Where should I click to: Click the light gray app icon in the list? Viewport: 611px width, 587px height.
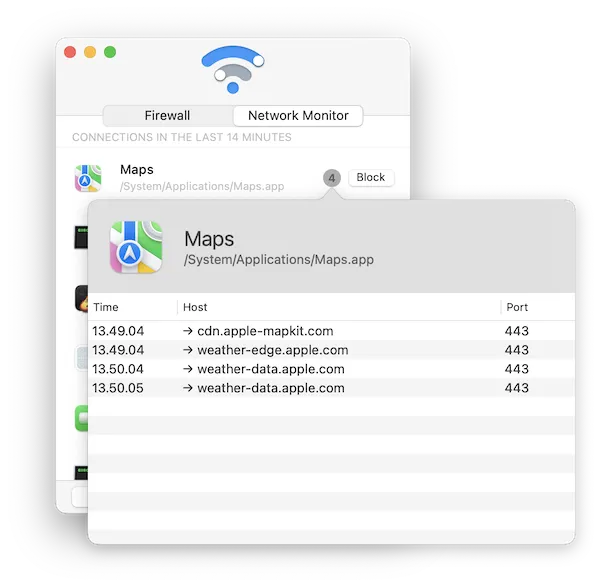[82, 358]
